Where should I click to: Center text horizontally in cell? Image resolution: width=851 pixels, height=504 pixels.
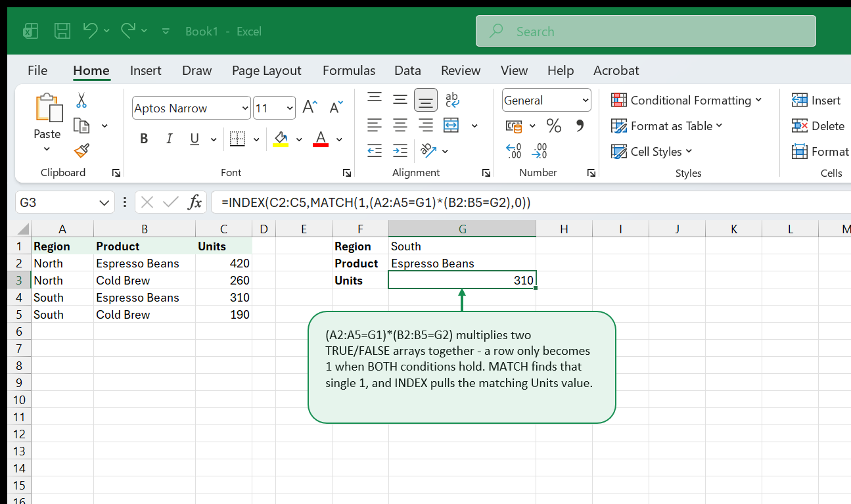tap(400, 125)
